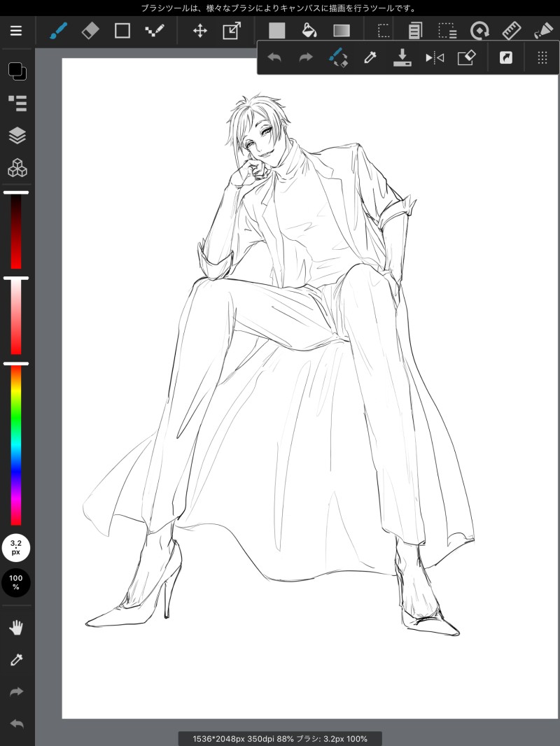The image size is (560, 746).
Task: Select the Hand pan tool
Action: (17, 628)
